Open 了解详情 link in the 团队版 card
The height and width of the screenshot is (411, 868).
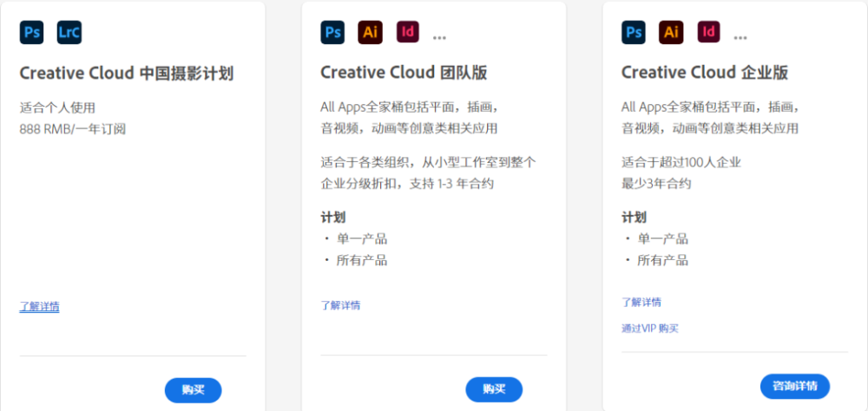click(340, 305)
